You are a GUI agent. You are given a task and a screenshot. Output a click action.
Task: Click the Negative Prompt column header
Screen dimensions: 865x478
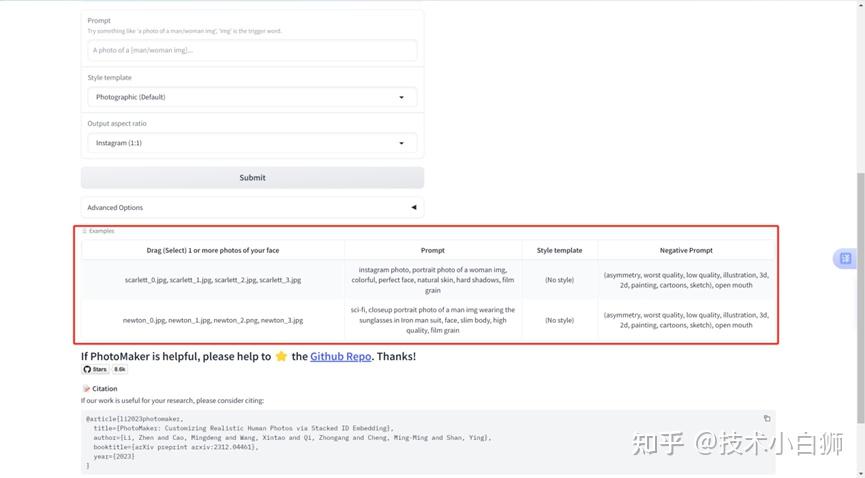click(x=686, y=250)
